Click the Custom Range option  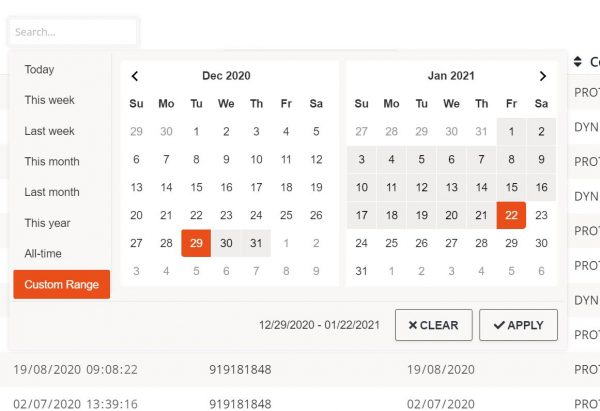[x=62, y=285]
